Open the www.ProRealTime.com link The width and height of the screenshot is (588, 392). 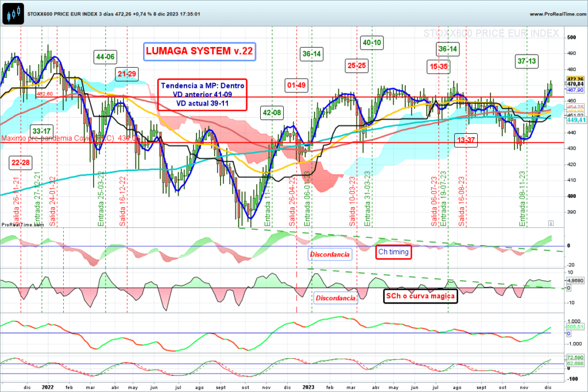tap(558, 14)
